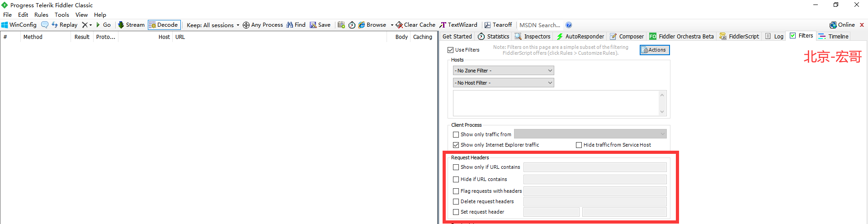Image resolution: width=868 pixels, height=224 pixels.
Task: Click Tearoff to detach inspectors
Action: pos(498,25)
